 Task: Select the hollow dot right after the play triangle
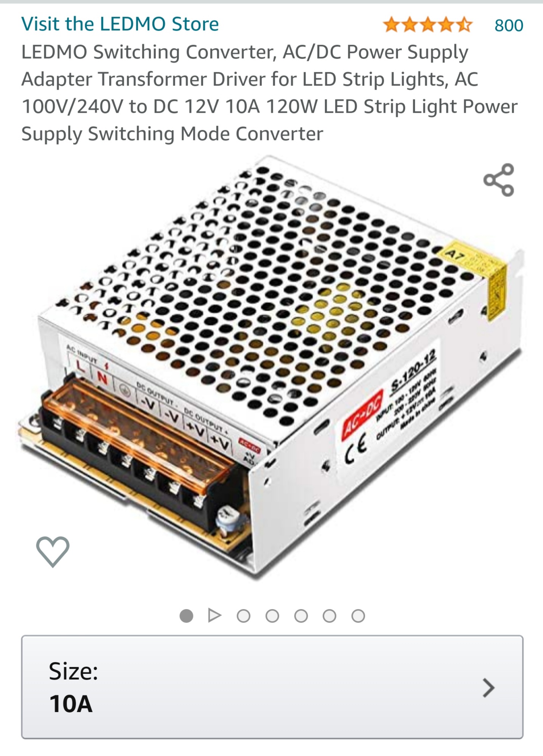[x=243, y=616]
